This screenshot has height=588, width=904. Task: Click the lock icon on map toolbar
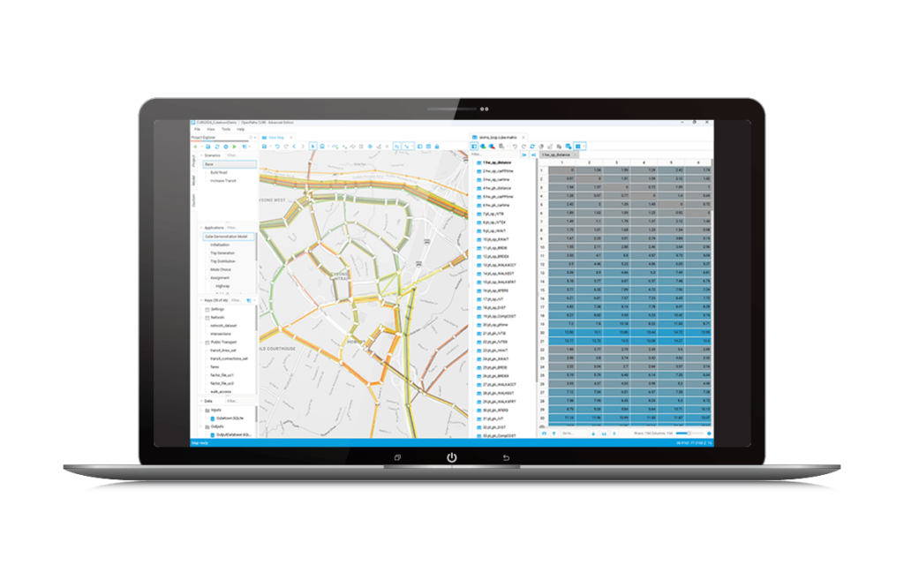tap(438, 145)
